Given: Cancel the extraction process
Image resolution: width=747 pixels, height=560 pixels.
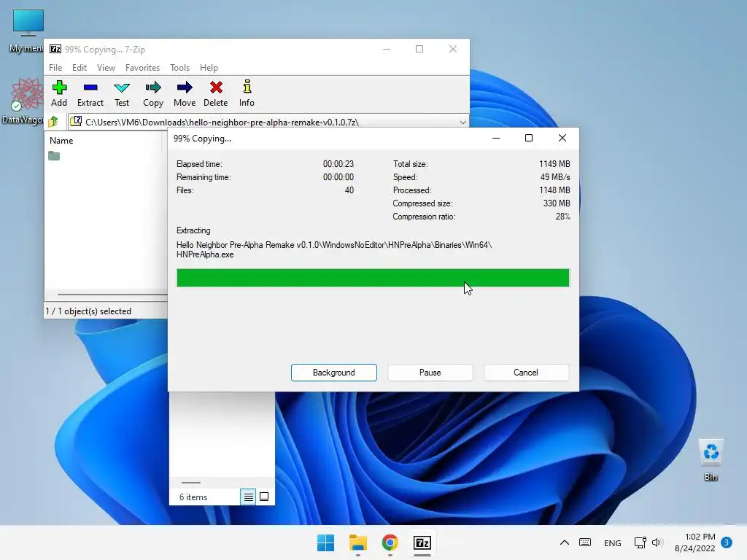Looking at the screenshot, I should (x=526, y=373).
